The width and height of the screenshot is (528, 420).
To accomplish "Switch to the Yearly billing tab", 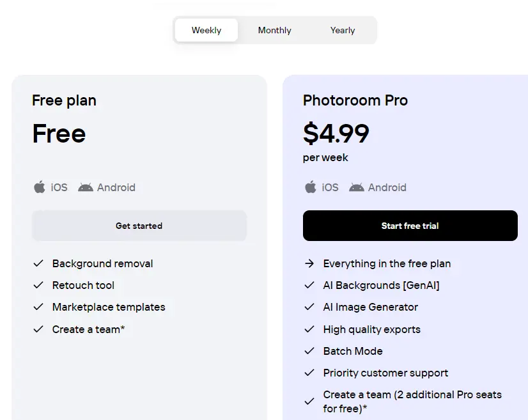I will 342,30.
